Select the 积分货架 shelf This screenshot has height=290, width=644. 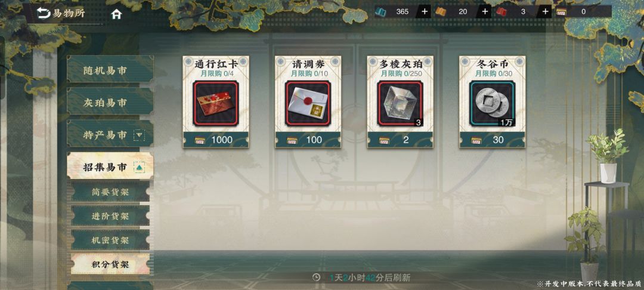(x=110, y=264)
